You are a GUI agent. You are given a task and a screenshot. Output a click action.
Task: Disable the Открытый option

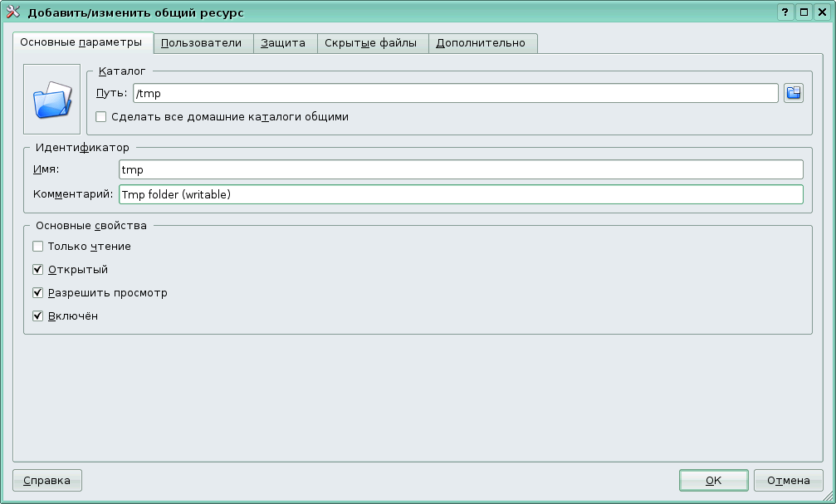pyautogui.click(x=37, y=269)
